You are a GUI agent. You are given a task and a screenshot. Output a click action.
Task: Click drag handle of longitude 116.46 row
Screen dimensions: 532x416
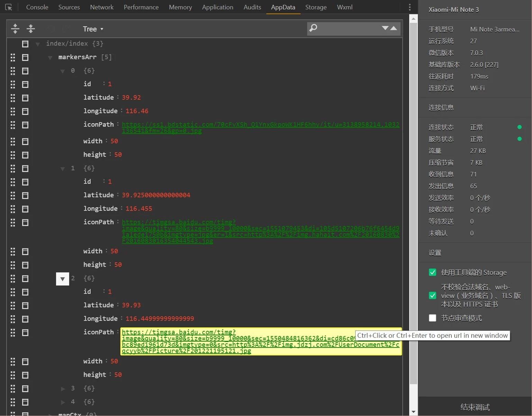coord(13,111)
